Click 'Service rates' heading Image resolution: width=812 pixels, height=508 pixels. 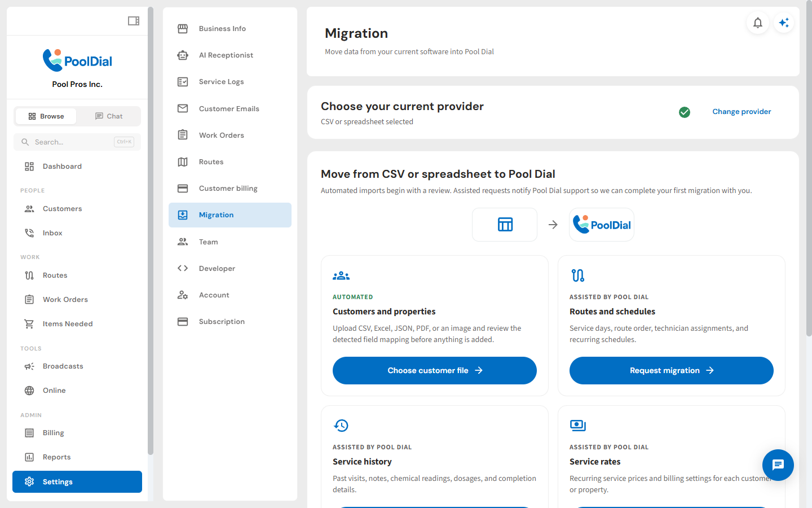pyautogui.click(x=595, y=462)
